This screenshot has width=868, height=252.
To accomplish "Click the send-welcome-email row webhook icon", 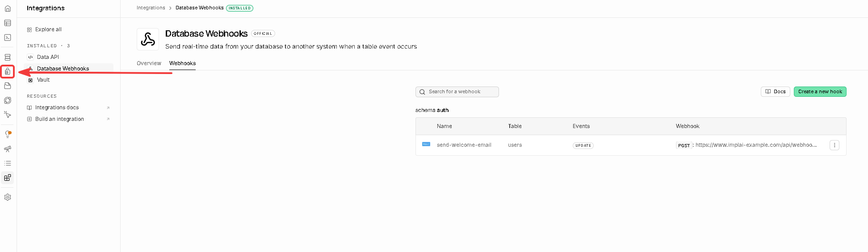I will point(426,145).
